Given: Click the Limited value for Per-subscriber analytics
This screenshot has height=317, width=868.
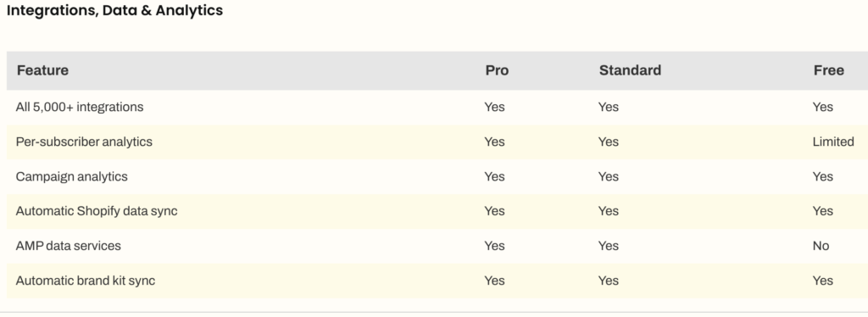Looking at the screenshot, I should (833, 142).
